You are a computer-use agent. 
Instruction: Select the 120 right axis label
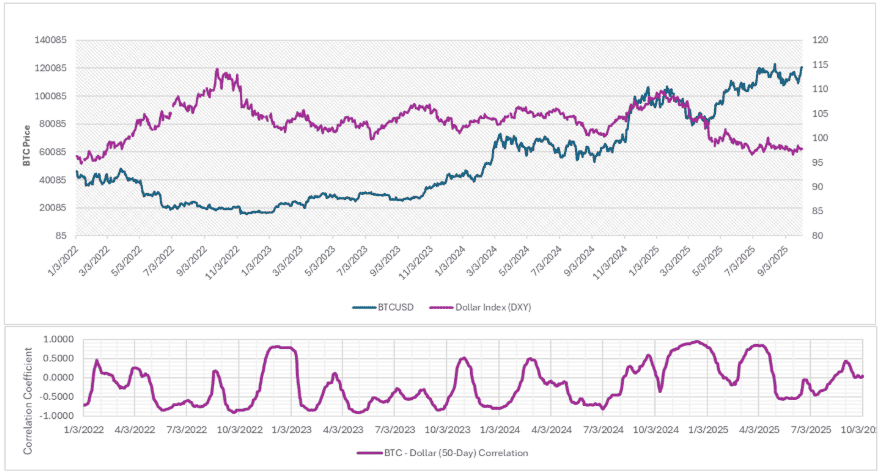coord(821,40)
